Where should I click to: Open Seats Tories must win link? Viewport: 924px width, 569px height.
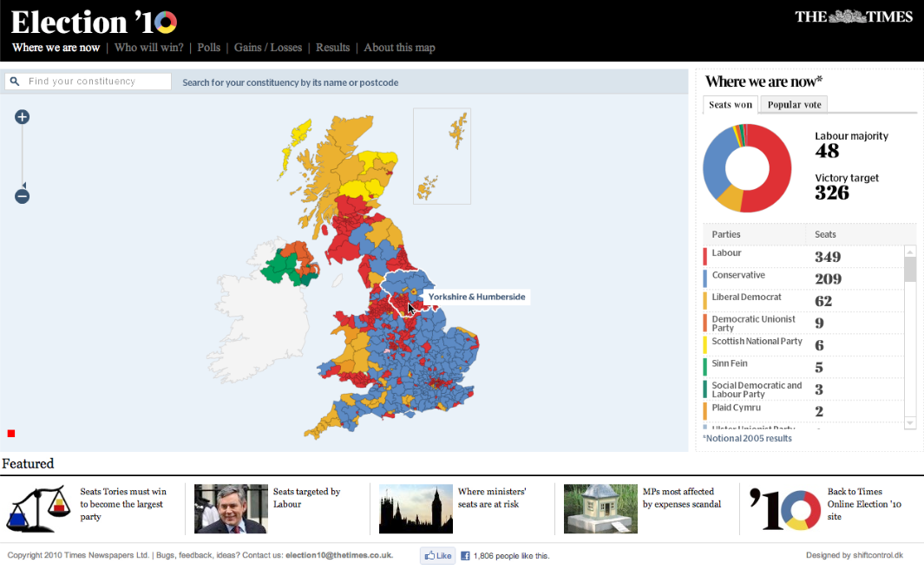123,504
